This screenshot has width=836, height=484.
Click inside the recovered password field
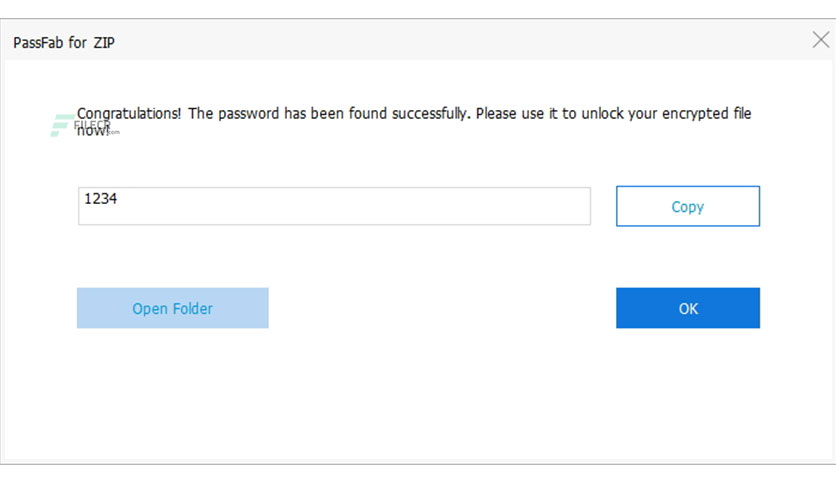click(334, 206)
